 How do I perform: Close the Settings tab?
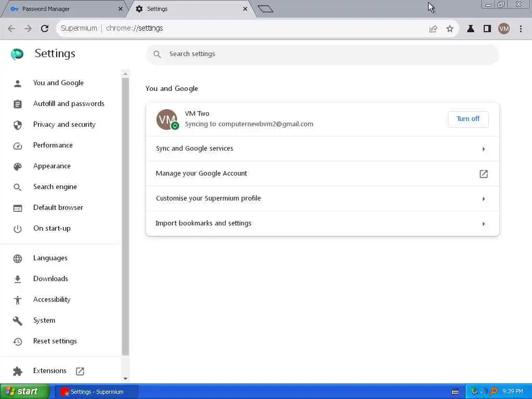pos(245,9)
